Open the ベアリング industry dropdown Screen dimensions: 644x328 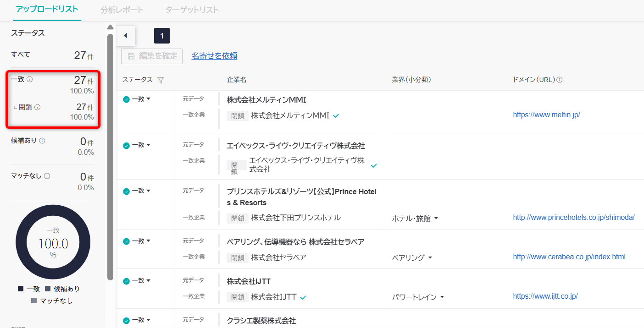point(430,257)
